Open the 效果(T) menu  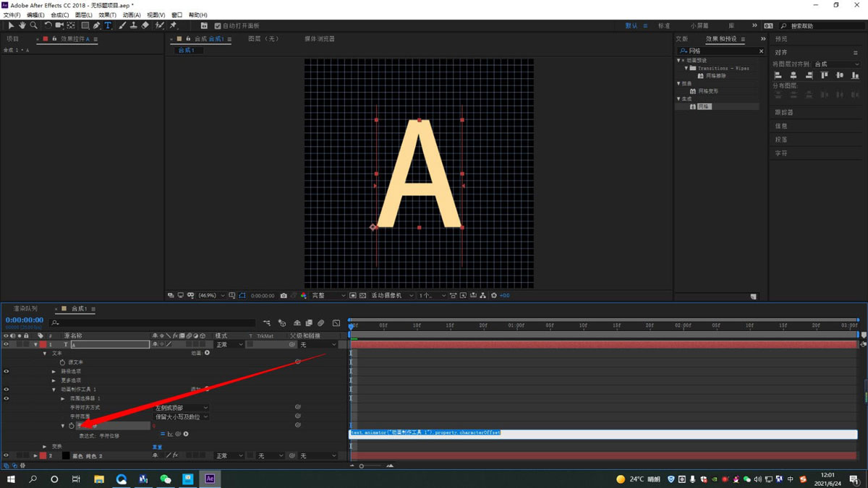(x=107, y=14)
